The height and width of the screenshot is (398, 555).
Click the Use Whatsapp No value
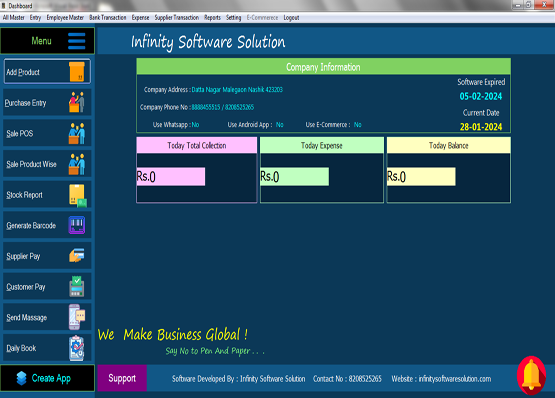pos(195,125)
